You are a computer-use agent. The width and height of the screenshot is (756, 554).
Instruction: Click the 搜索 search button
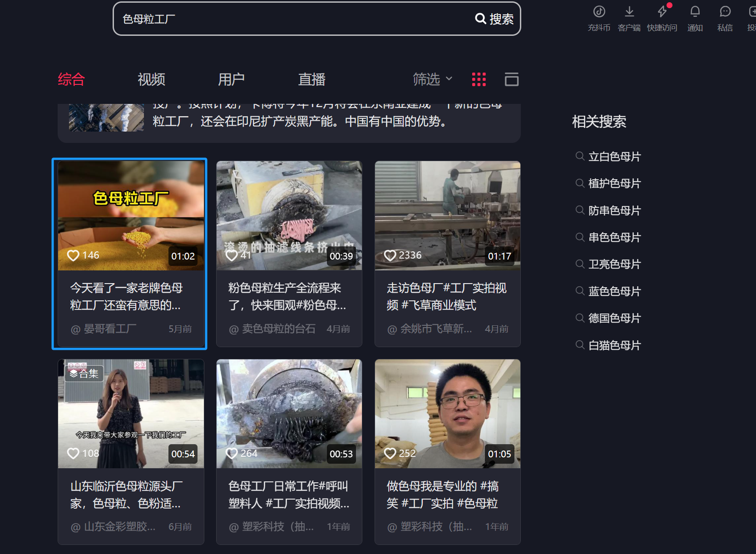pyautogui.click(x=494, y=19)
